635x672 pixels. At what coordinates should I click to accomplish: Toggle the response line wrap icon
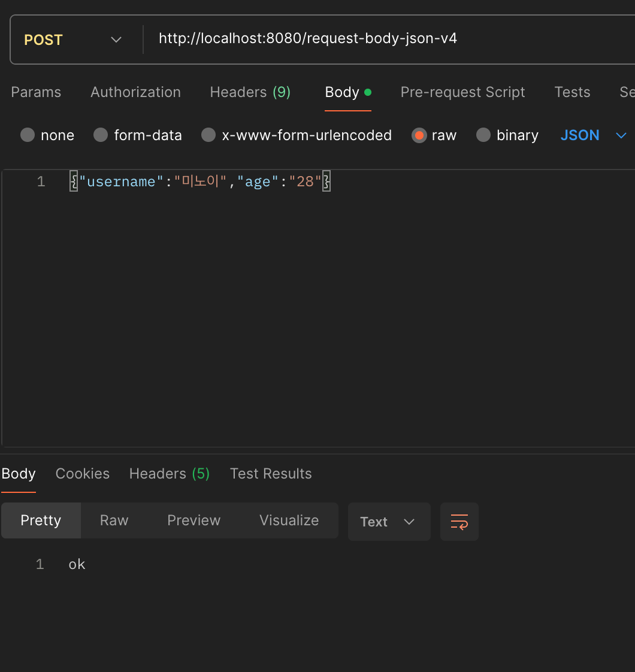pyautogui.click(x=459, y=522)
